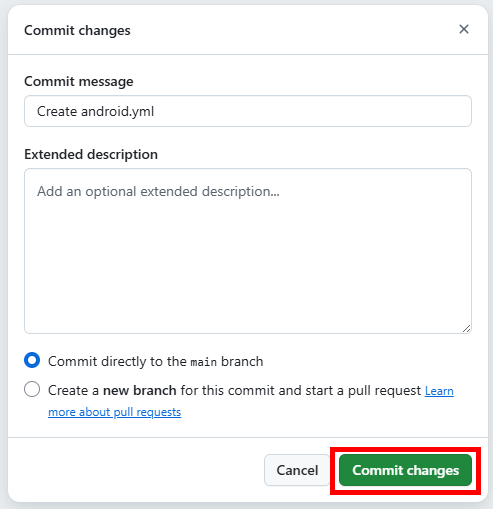Screen dimensions: 493x509
Task: Click the "Commit directly to the main branch" label text
Action: click(x=156, y=361)
